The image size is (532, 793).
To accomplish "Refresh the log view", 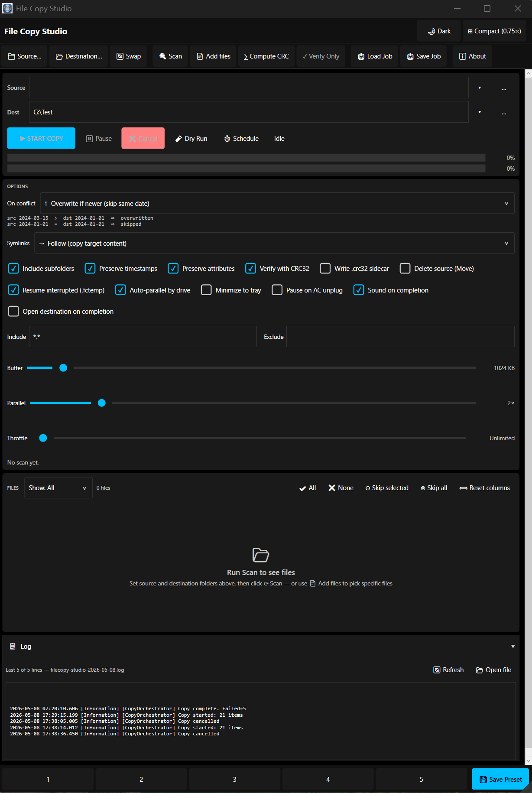I will pyautogui.click(x=448, y=670).
